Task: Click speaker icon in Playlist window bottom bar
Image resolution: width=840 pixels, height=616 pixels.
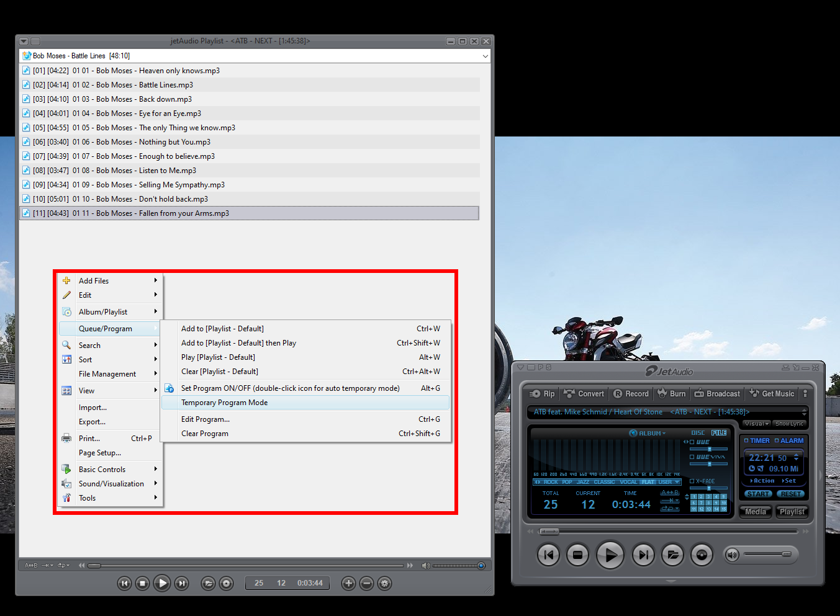Action: 426,565
